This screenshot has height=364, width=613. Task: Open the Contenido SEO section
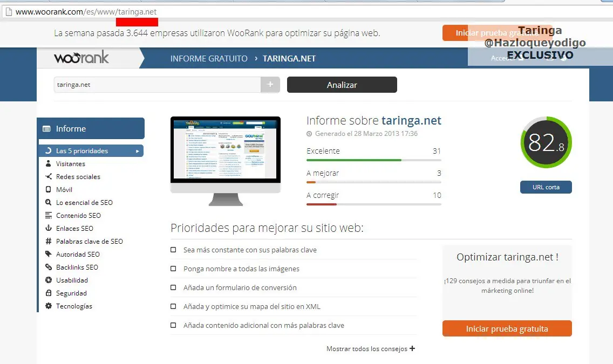coord(79,215)
